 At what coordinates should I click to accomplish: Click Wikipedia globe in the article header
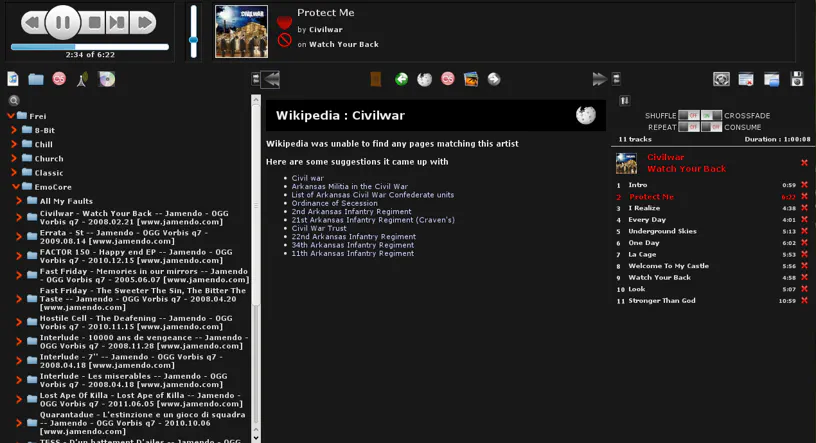585,115
